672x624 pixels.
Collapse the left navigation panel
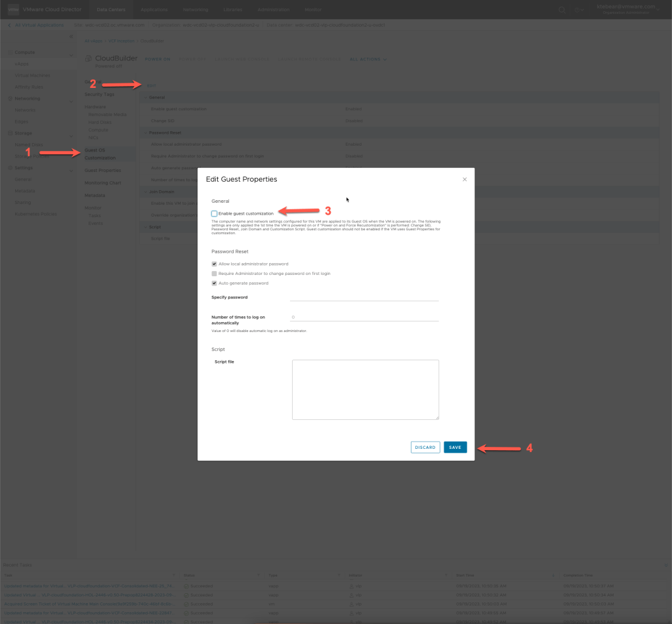(x=71, y=37)
